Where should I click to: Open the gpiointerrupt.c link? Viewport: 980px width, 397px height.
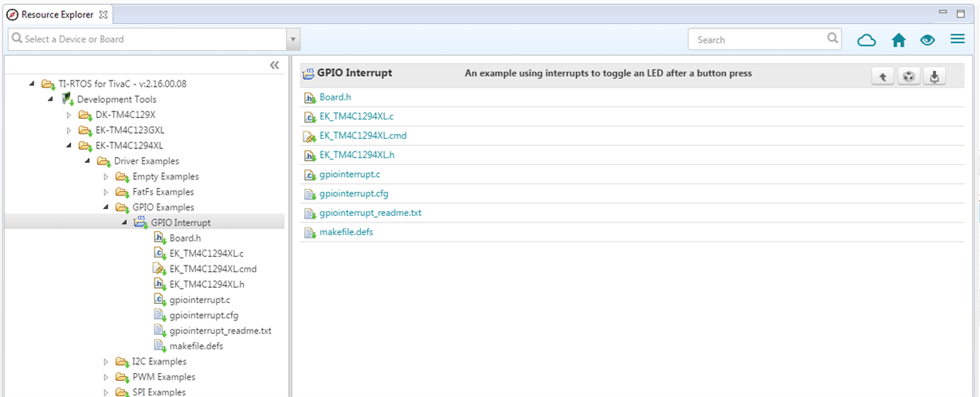point(350,174)
